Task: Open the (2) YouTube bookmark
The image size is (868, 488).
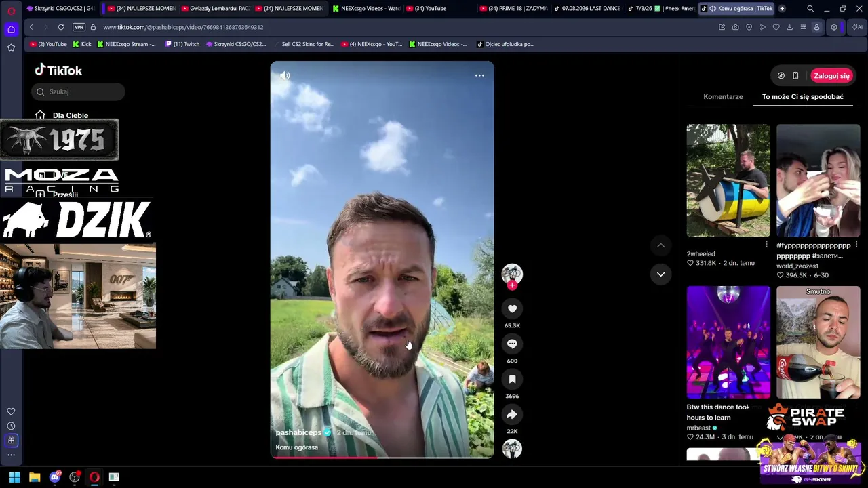Action: coord(48,44)
